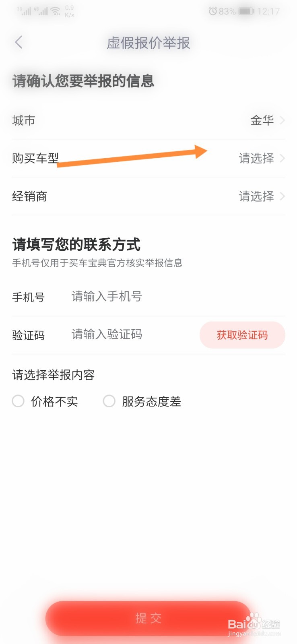Tap the 虚假报价举报 page title

tap(148, 43)
